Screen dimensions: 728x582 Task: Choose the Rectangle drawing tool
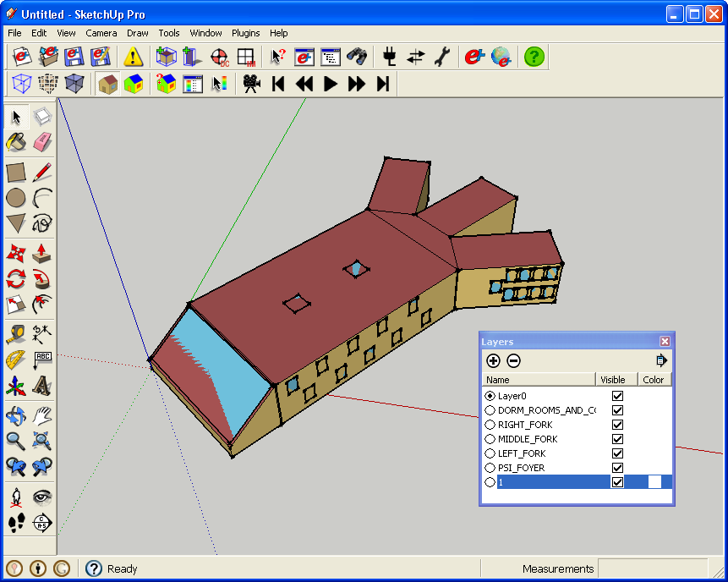click(x=15, y=172)
